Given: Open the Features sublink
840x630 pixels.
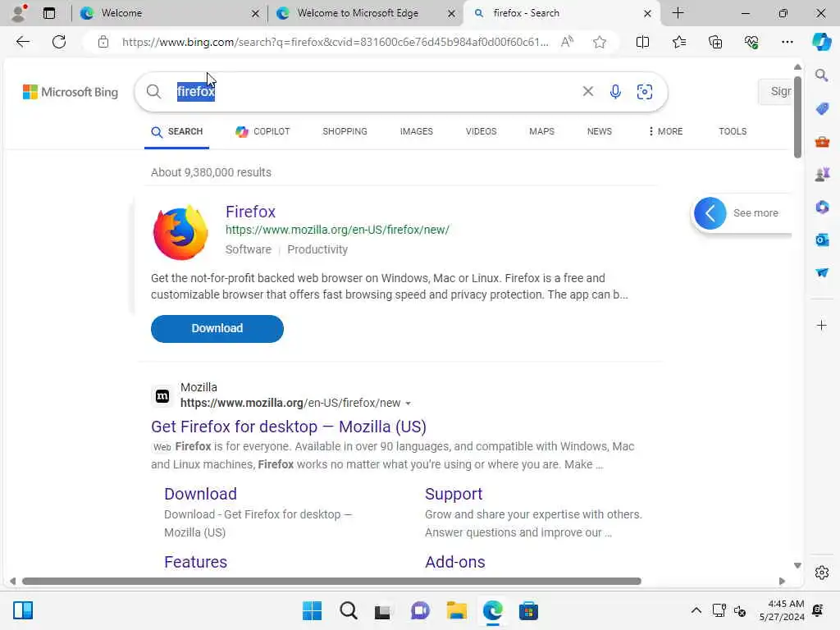Looking at the screenshot, I should [x=195, y=562].
